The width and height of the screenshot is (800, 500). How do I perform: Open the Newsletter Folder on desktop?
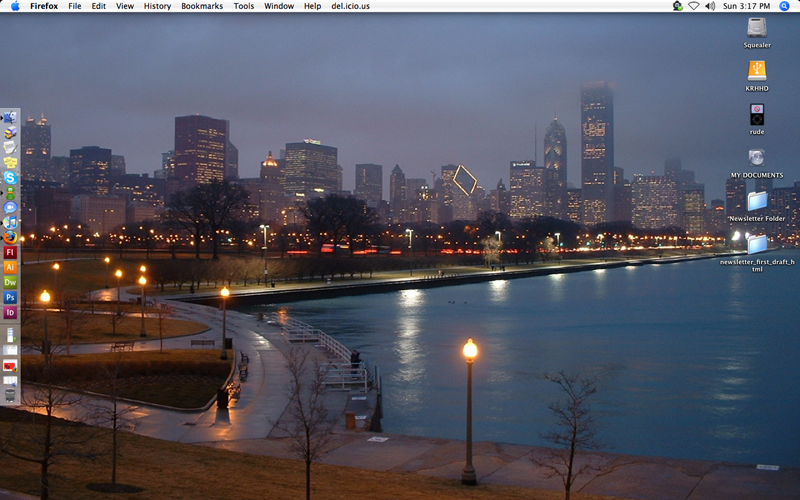pos(757,201)
